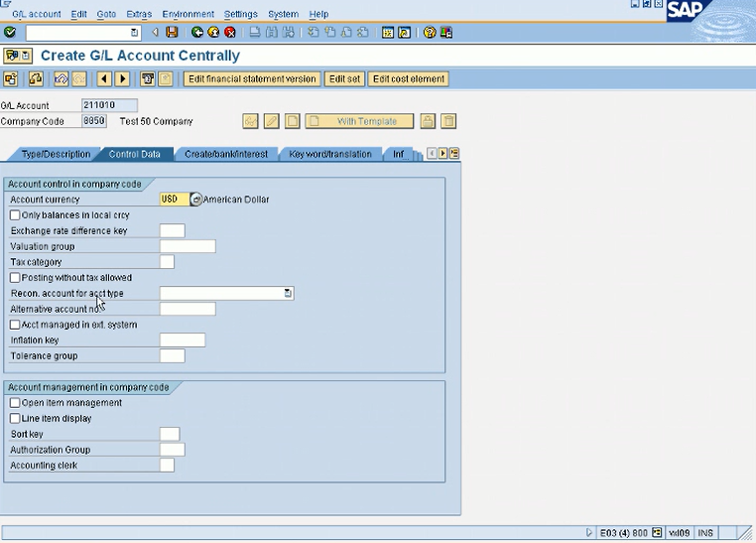Viewport: 756px width, 543px height.
Task: Open the Extras menu
Action: (139, 14)
